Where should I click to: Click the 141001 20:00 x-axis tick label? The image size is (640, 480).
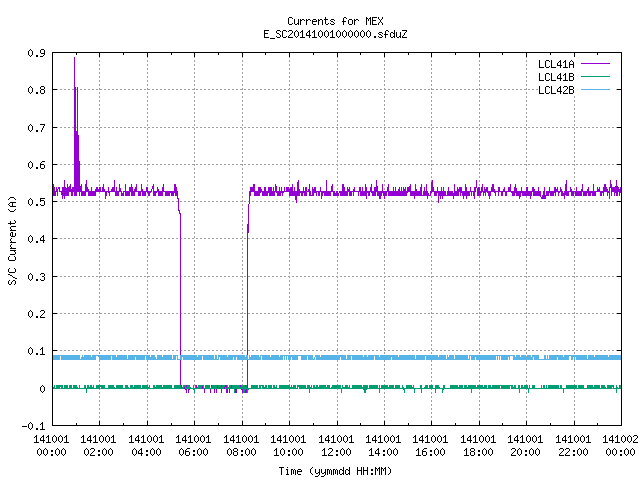tap(526, 446)
